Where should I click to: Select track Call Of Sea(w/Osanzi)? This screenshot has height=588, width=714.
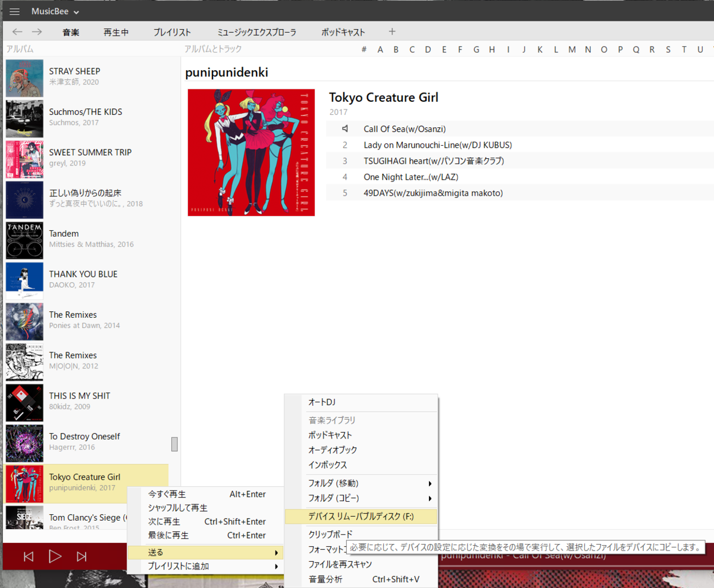point(405,129)
